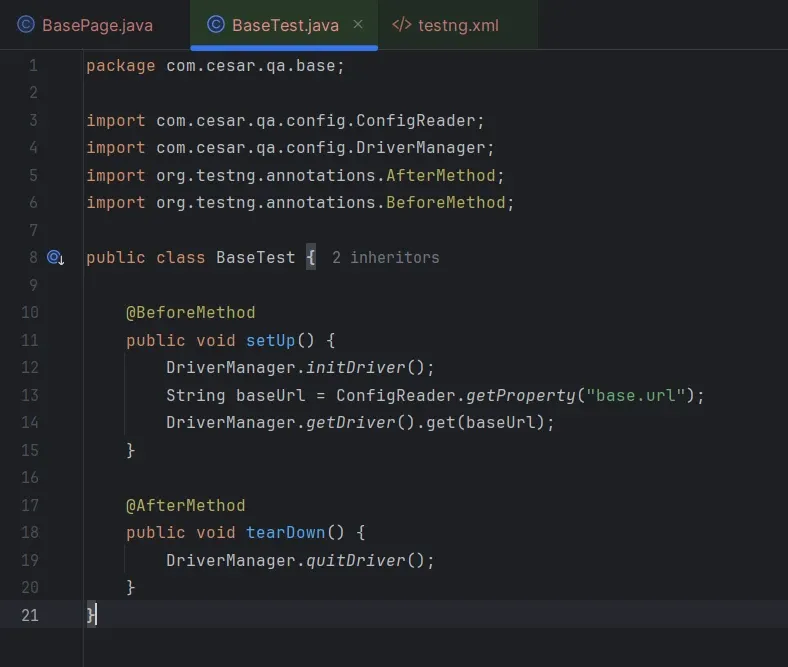Image resolution: width=788 pixels, height=667 pixels.
Task: Click the "base.url" string literal
Action: tap(636, 395)
